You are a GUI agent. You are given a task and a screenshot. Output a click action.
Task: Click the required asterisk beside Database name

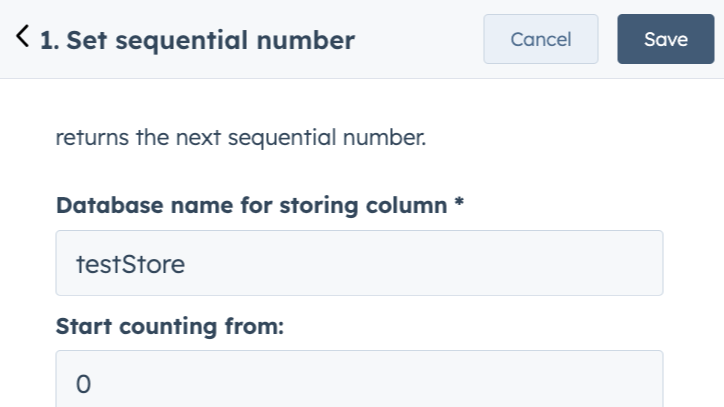tap(459, 205)
